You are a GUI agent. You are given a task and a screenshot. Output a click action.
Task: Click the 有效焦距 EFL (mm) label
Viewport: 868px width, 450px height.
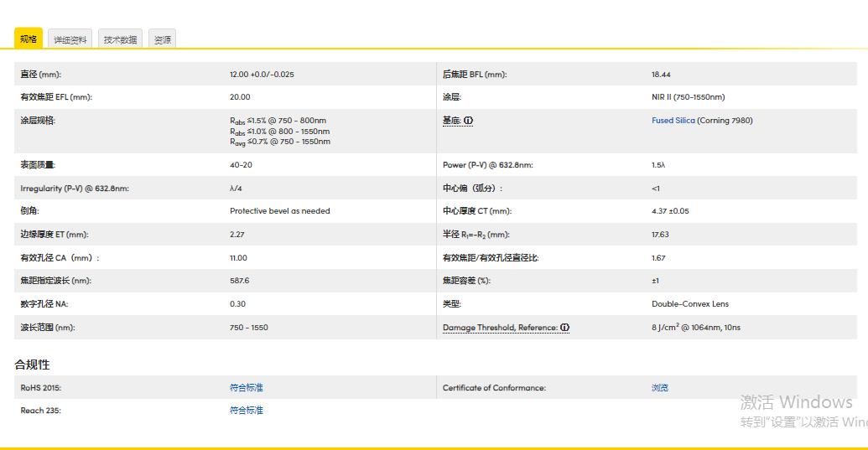click(x=56, y=96)
